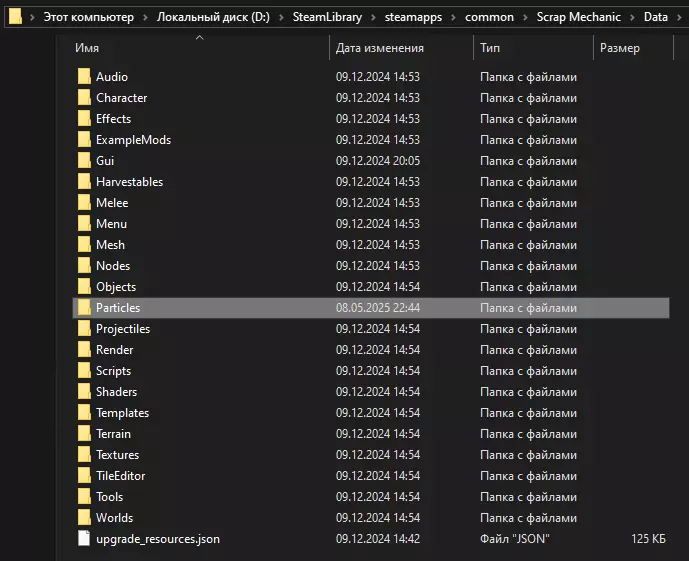This screenshot has width=689, height=561.
Task: Select the Character folder name
Action: (122, 98)
